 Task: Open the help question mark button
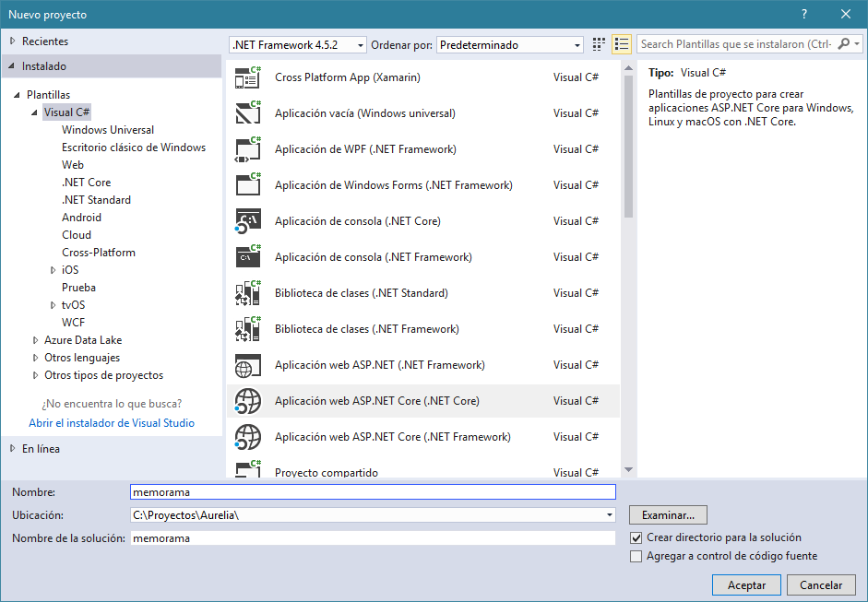[804, 15]
